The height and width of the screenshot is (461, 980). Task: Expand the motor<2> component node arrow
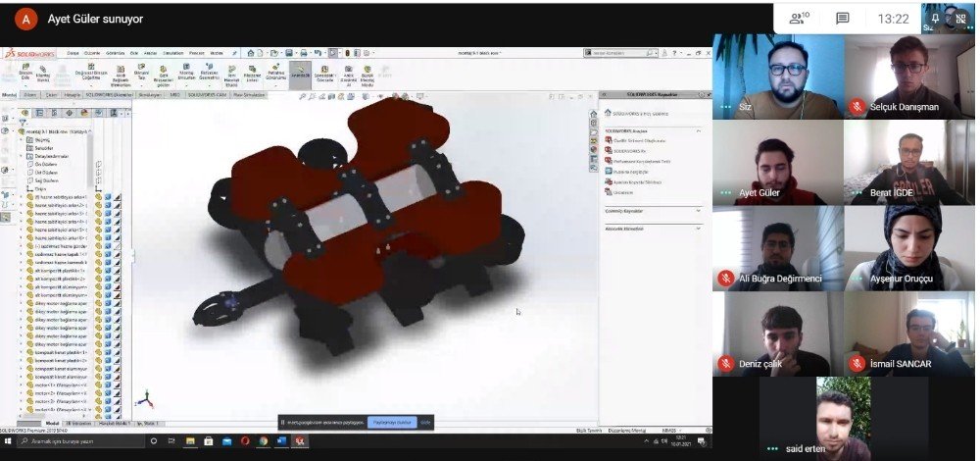(21, 393)
